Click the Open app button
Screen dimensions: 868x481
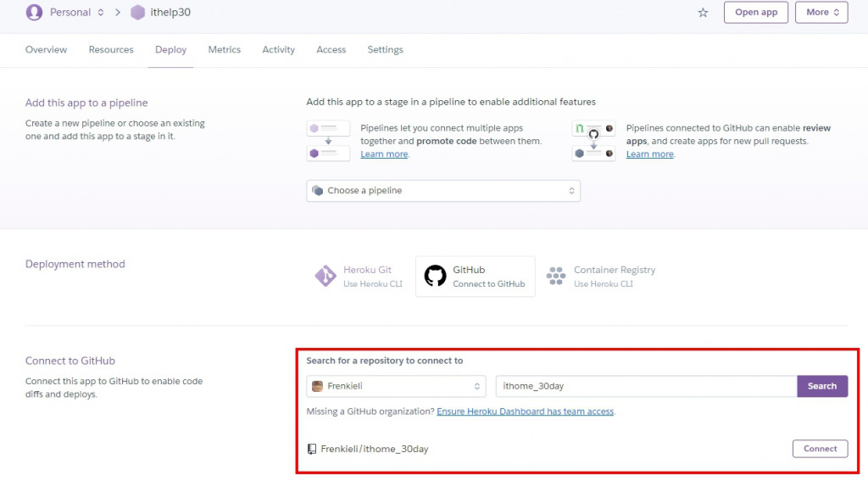(756, 12)
